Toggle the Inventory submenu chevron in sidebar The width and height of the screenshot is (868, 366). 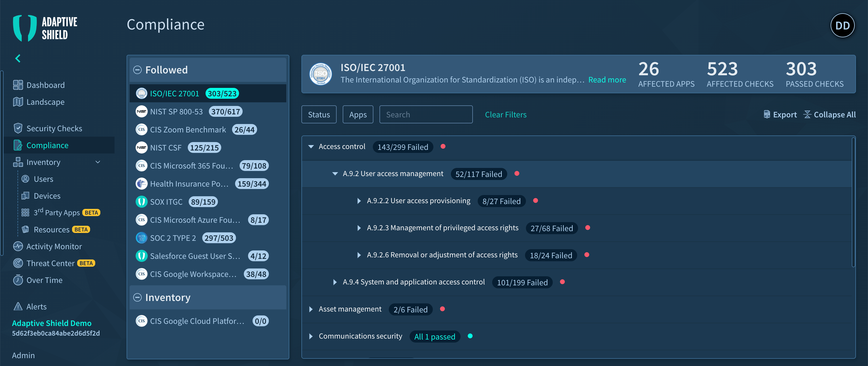(98, 162)
